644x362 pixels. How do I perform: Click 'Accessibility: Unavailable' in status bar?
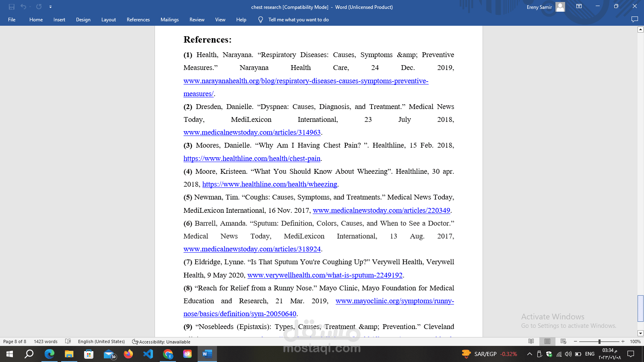pos(161,342)
